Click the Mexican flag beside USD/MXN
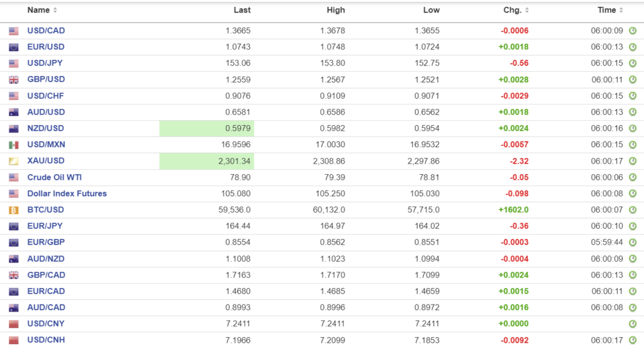This screenshot has height=346, width=644. (x=14, y=145)
